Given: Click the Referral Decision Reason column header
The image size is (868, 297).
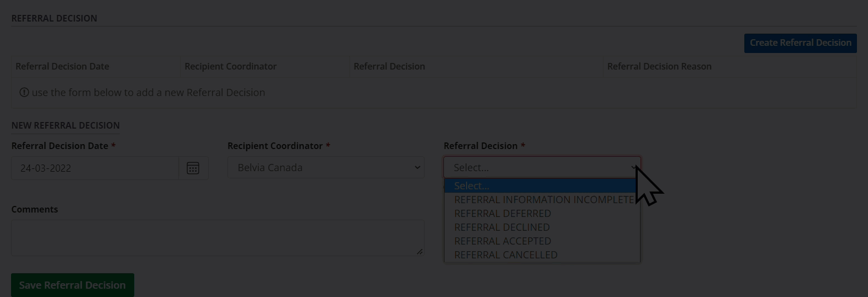Looking at the screenshot, I should coord(659,66).
